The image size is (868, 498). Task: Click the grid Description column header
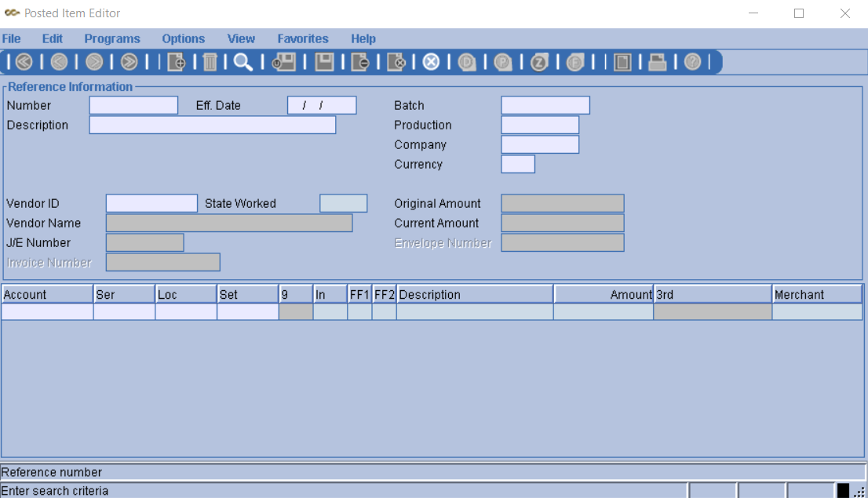[475, 294]
